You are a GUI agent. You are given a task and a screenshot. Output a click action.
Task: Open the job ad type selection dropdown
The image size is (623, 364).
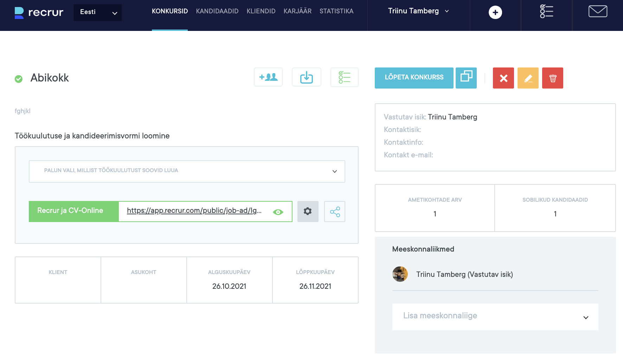point(187,171)
